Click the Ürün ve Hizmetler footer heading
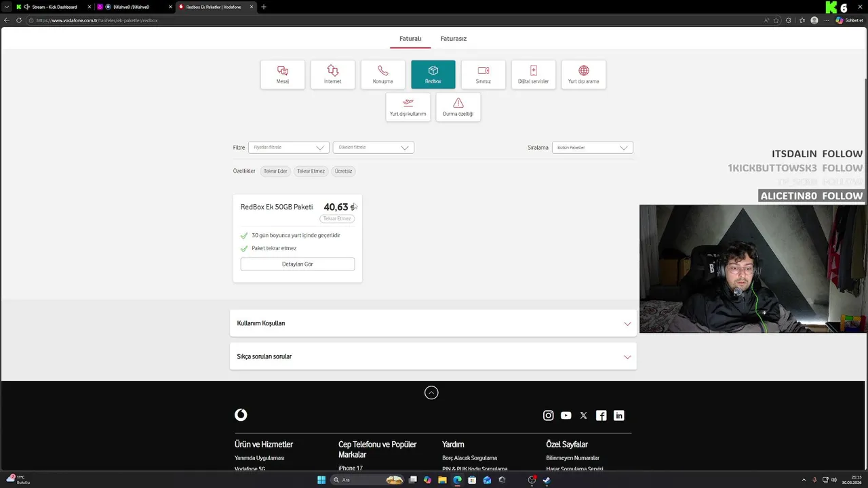868x488 pixels. pyautogui.click(x=264, y=445)
